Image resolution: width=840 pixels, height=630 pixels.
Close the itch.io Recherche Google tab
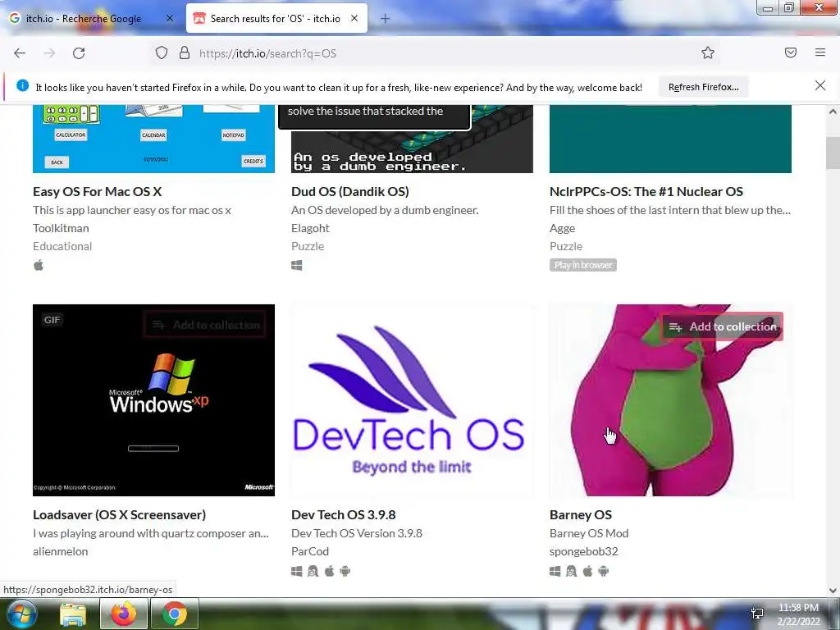(170, 18)
